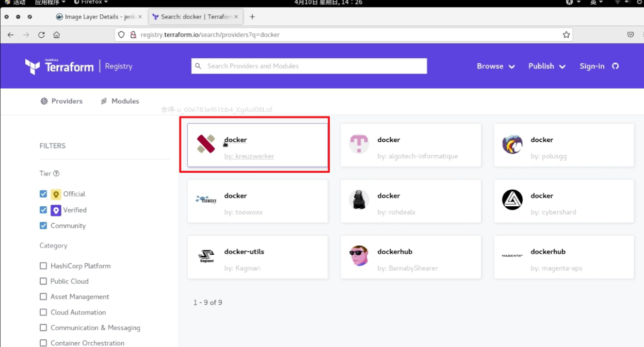This screenshot has width=644, height=347.
Task: Check the Communication & Messaging category
Action: 43,328
